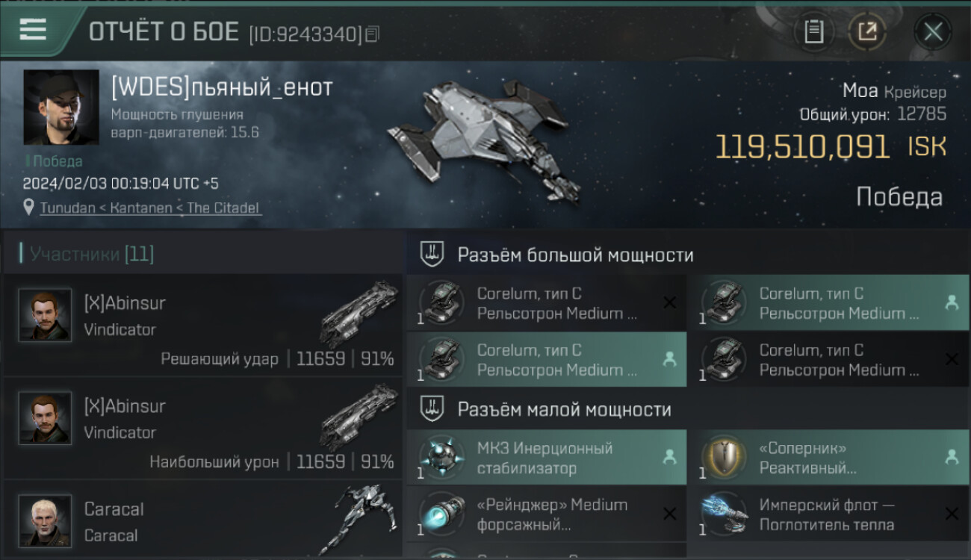971x560 pixels.
Task: Select «Соперник» Реактивный shield module icon
Action: (724, 458)
